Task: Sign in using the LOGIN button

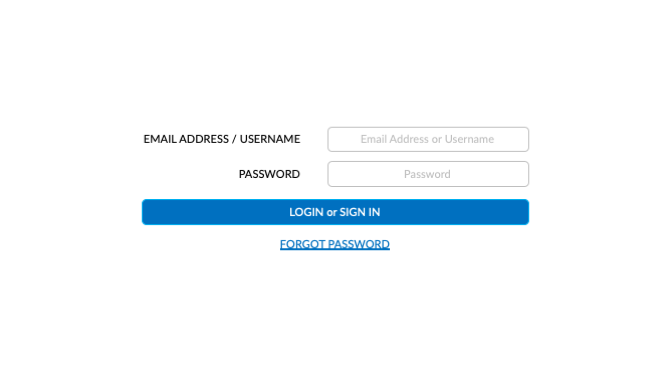Action: click(x=335, y=212)
